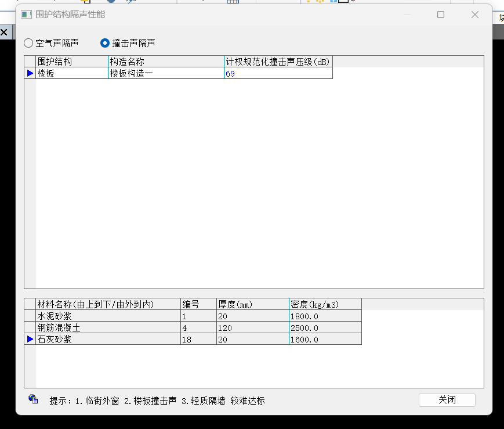Select the 空气声隔声 radio button

[x=28, y=43]
